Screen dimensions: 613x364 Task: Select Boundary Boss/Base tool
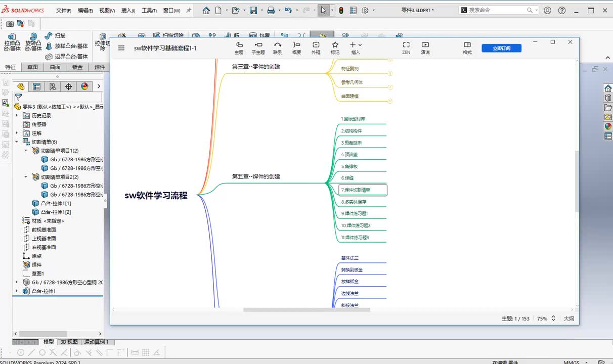(x=66, y=57)
